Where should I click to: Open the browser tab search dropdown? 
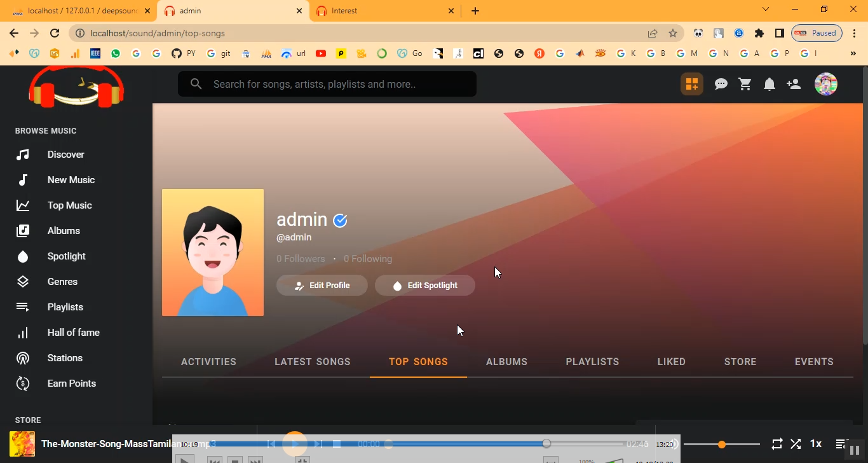766,10
